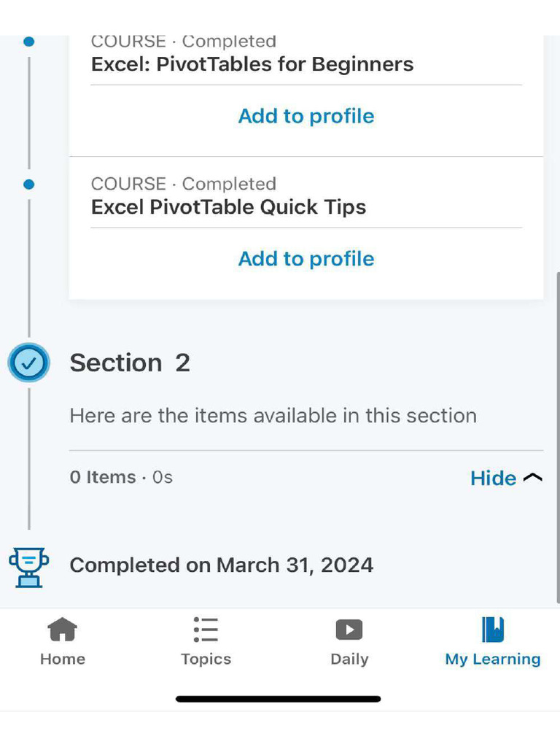560x747 pixels.
Task: Select the Section 2 heading
Action: (130, 363)
